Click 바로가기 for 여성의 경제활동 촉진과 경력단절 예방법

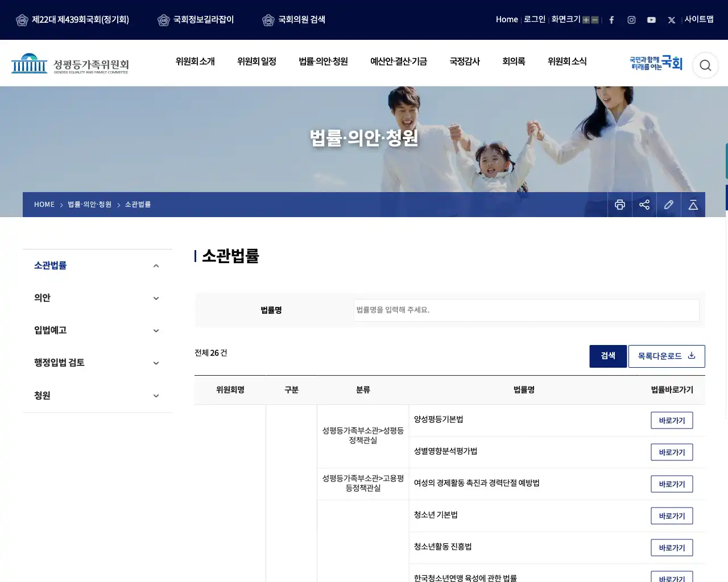672,484
